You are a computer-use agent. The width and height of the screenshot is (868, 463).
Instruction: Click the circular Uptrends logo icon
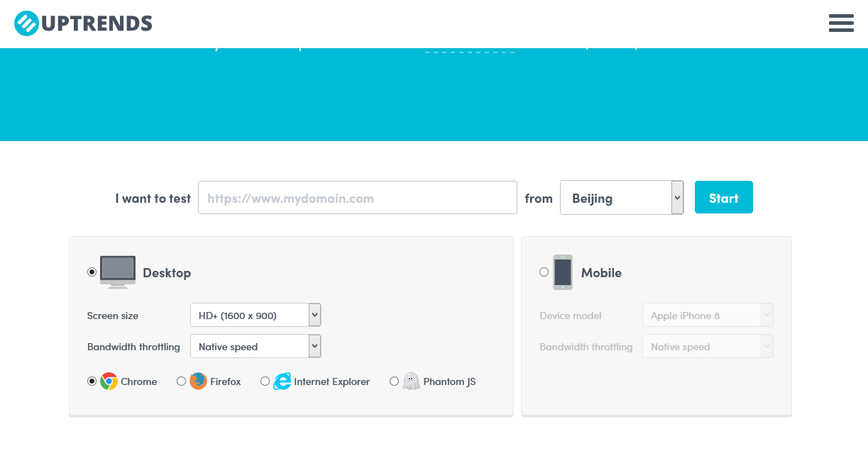click(26, 23)
